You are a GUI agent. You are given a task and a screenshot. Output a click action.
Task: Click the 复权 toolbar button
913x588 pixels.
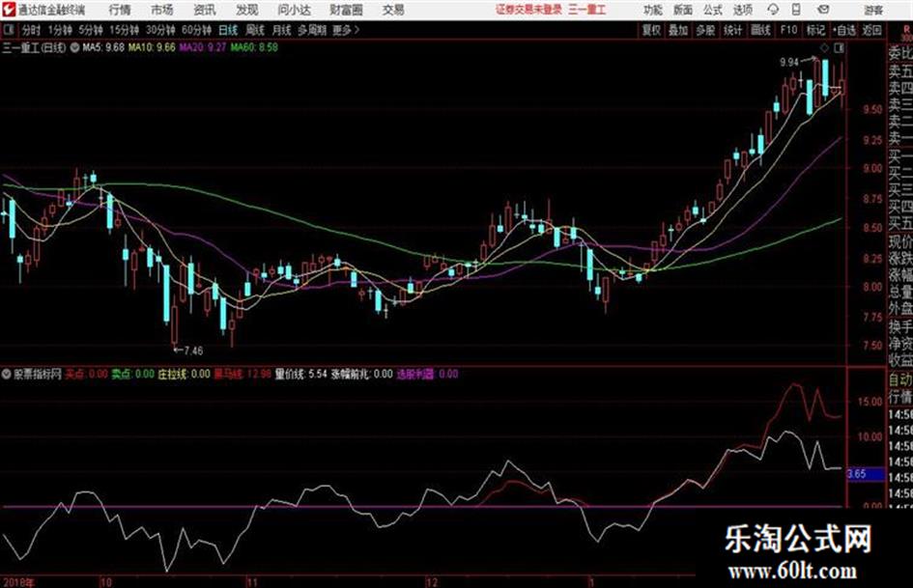651,30
